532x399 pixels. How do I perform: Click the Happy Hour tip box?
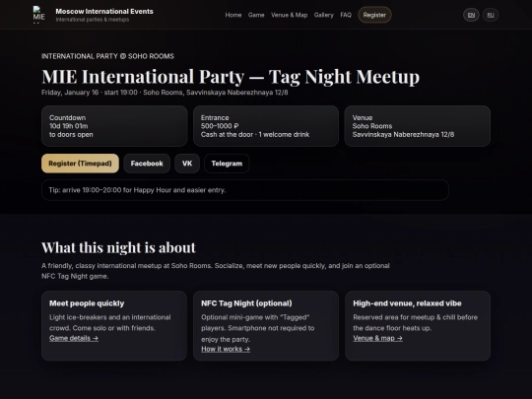click(x=245, y=190)
